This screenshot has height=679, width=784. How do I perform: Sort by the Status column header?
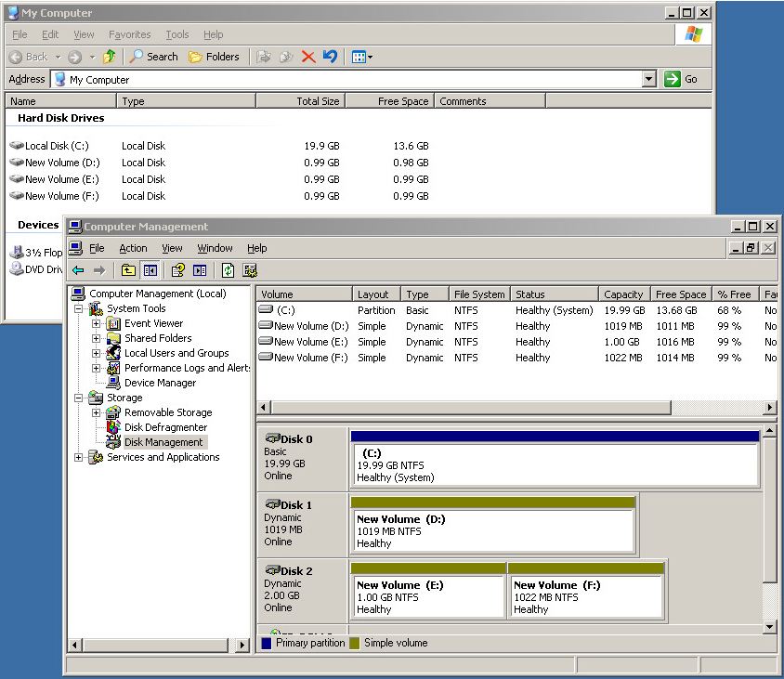(x=554, y=294)
